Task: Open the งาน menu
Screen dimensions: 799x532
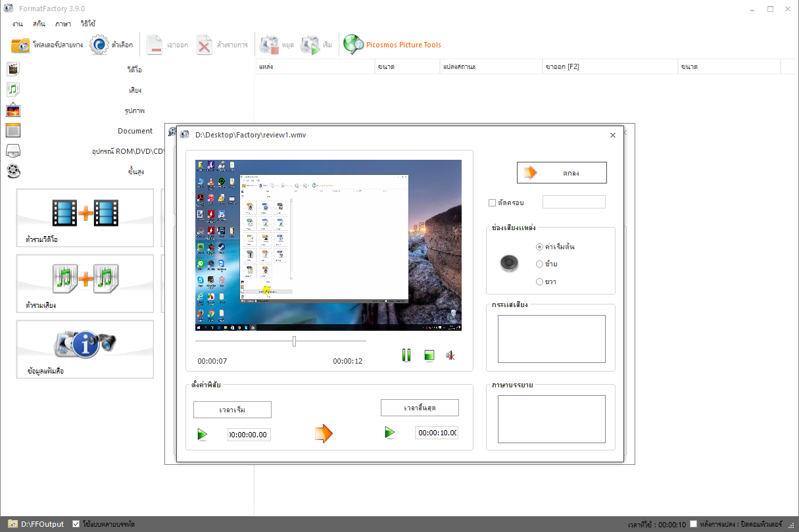Action: point(17,24)
